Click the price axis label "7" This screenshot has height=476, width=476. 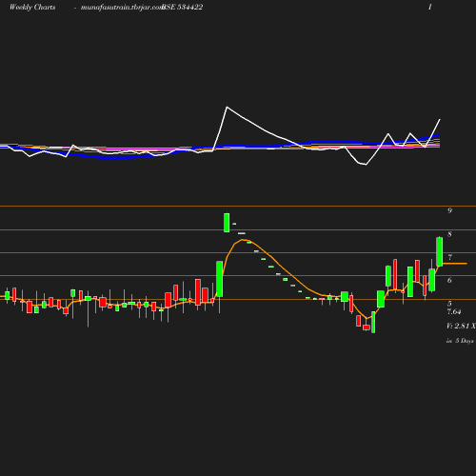[x=449, y=257]
